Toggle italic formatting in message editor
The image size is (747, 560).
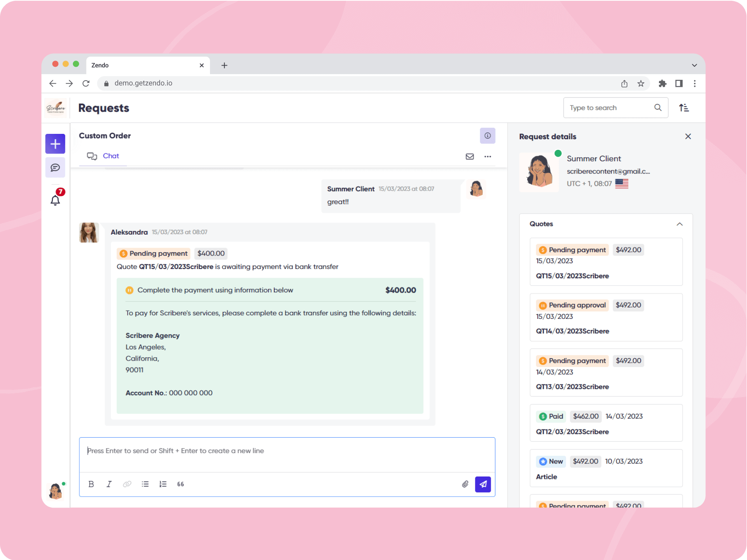[x=109, y=484]
